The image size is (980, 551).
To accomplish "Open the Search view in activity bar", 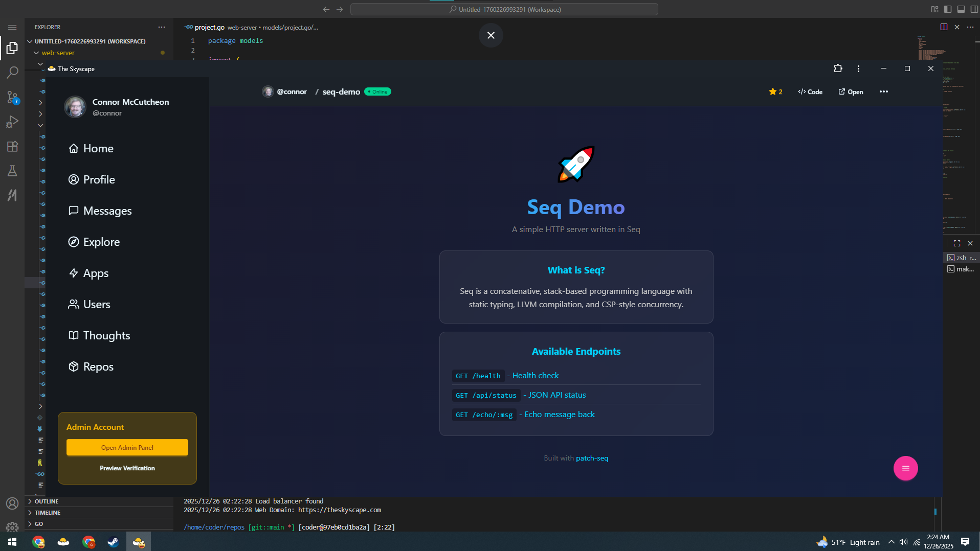I will (12, 73).
